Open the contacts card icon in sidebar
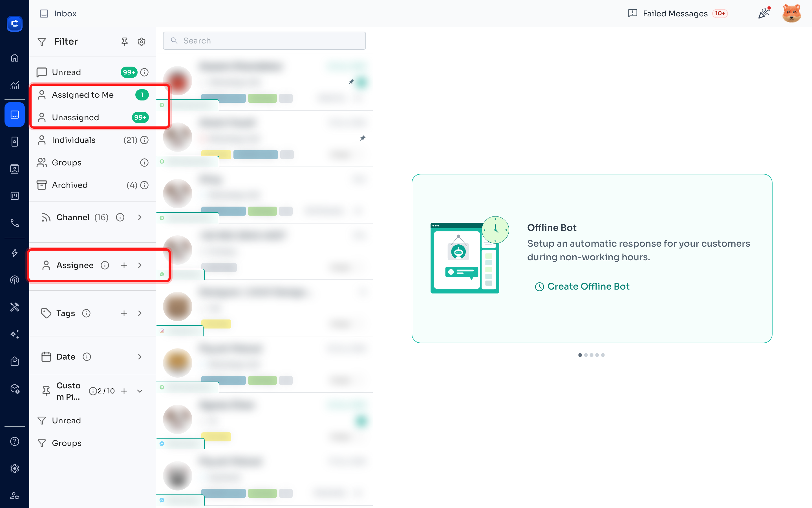Viewport: 812px width, 508px height. (x=14, y=169)
